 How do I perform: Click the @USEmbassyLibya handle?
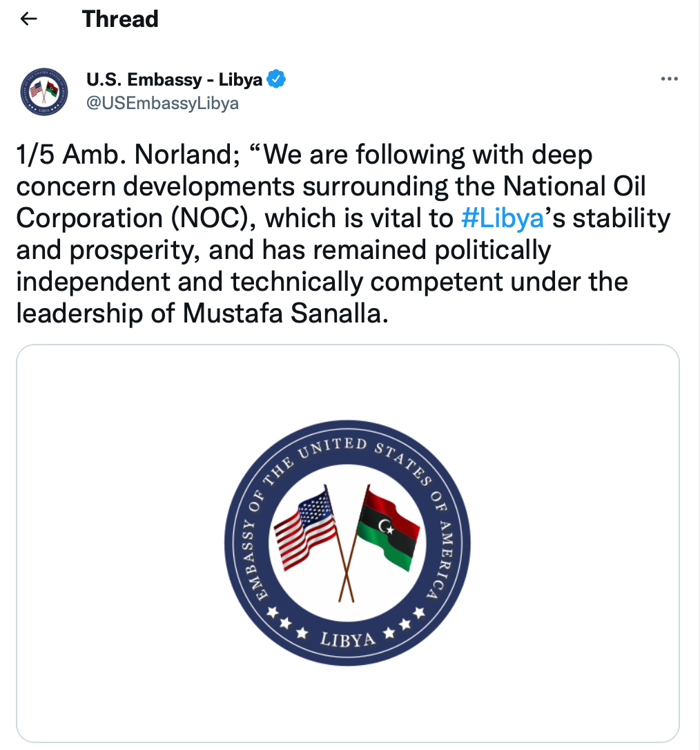162,104
